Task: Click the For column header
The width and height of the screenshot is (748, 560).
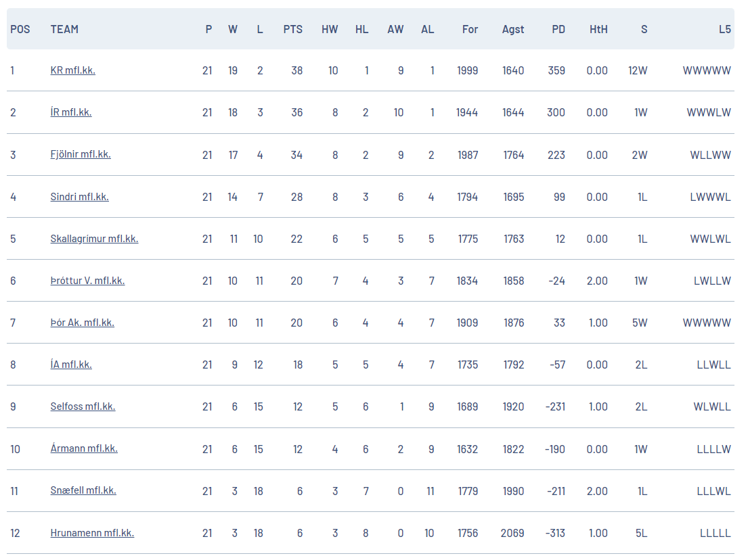Action: (x=470, y=30)
